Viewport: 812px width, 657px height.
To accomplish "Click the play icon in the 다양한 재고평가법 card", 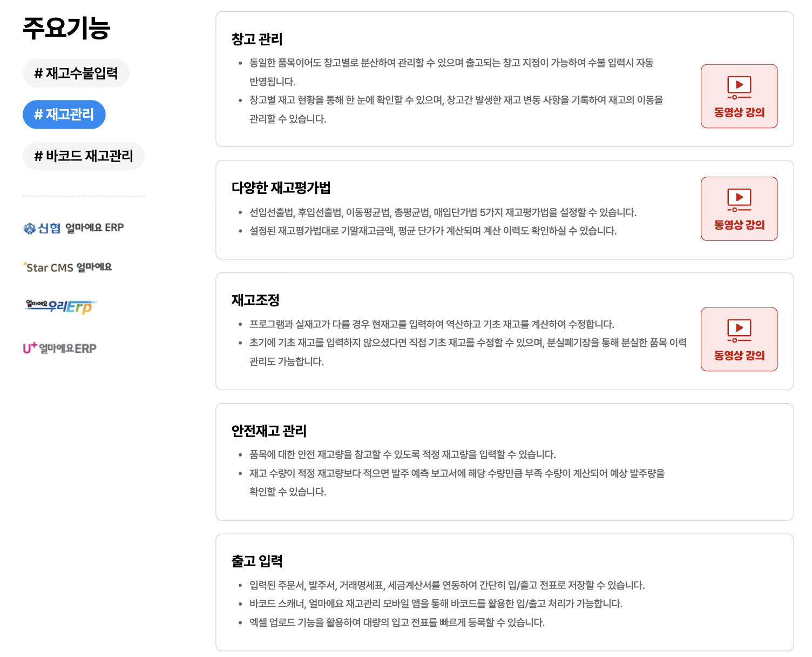I will (x=739, y=199).
